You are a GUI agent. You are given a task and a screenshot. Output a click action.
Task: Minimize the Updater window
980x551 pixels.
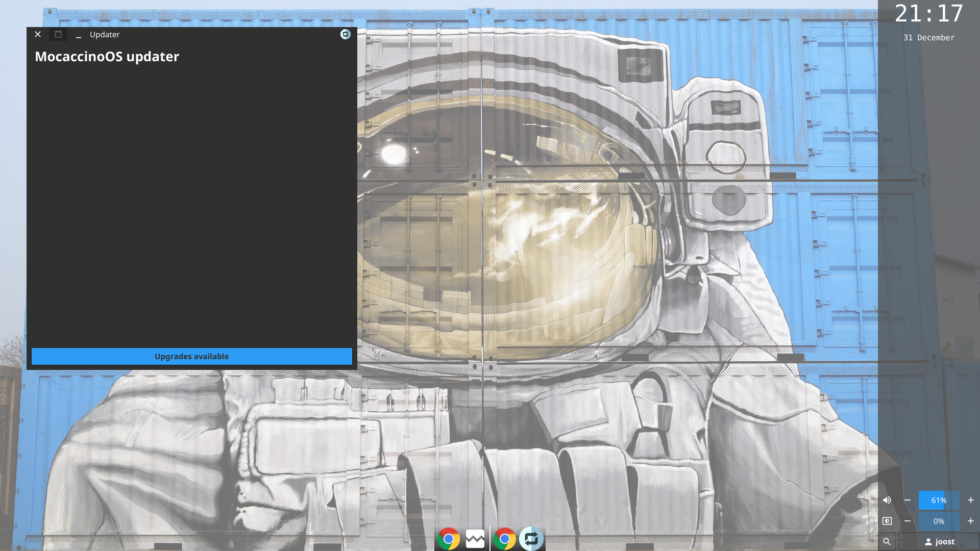(79, 35)
